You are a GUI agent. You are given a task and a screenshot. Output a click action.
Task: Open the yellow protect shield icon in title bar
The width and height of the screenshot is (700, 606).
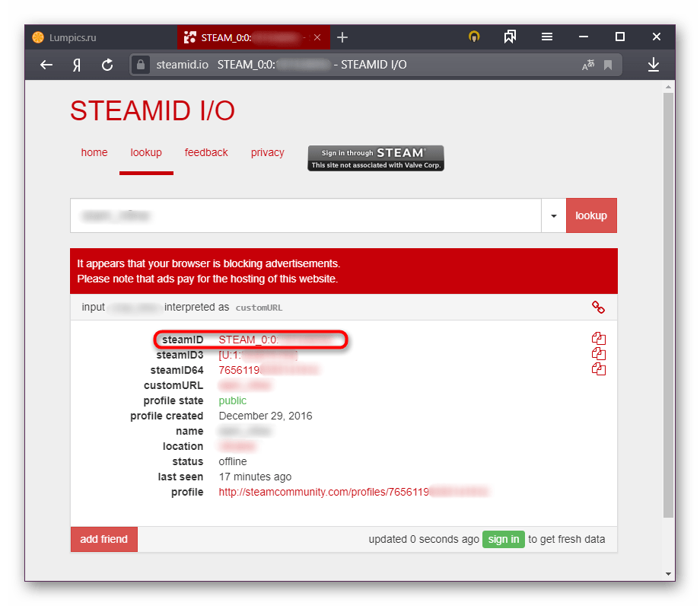[x=474, y=37]
